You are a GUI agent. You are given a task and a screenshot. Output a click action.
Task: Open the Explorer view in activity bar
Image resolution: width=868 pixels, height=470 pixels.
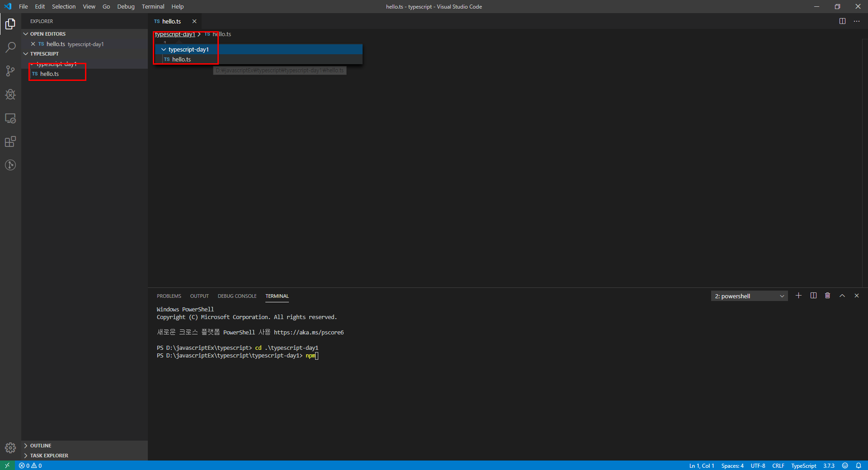(10, 24)
